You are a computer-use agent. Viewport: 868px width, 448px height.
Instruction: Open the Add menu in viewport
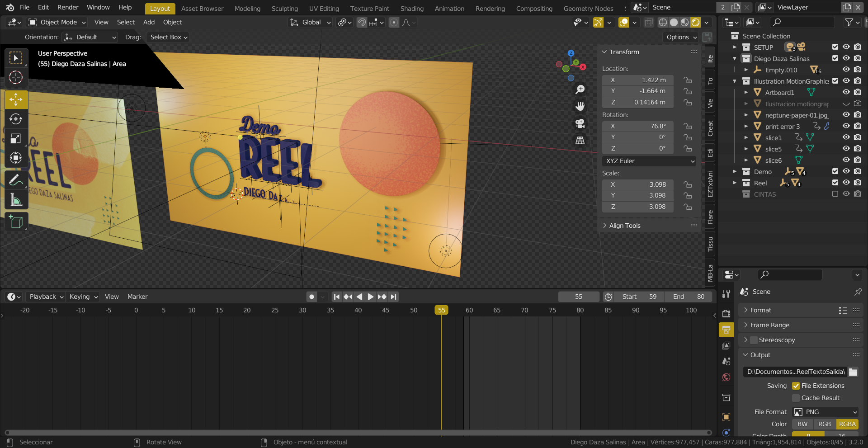tap(149, 22)
